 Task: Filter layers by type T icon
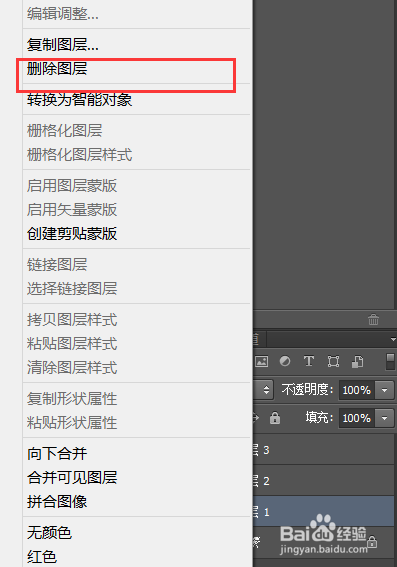(x=309, y=361)
